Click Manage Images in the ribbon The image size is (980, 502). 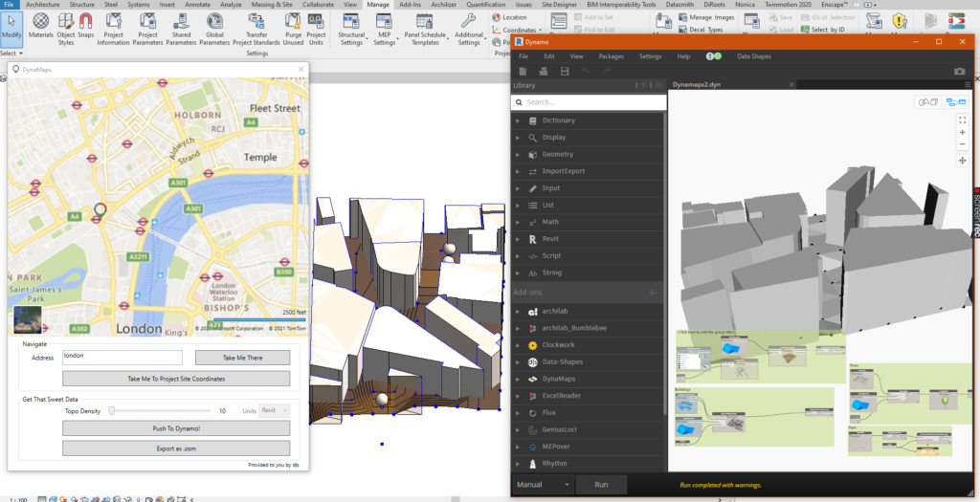tap(706, 17)
